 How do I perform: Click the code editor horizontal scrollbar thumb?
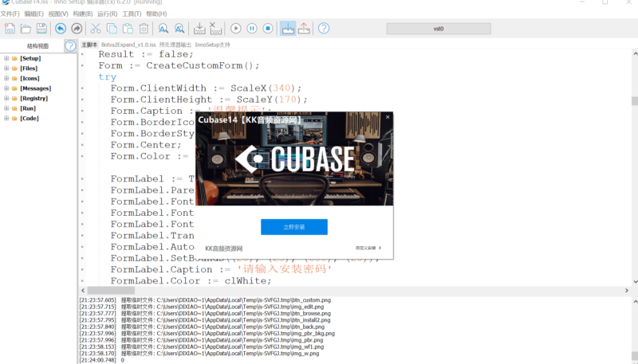coord(111,291)
